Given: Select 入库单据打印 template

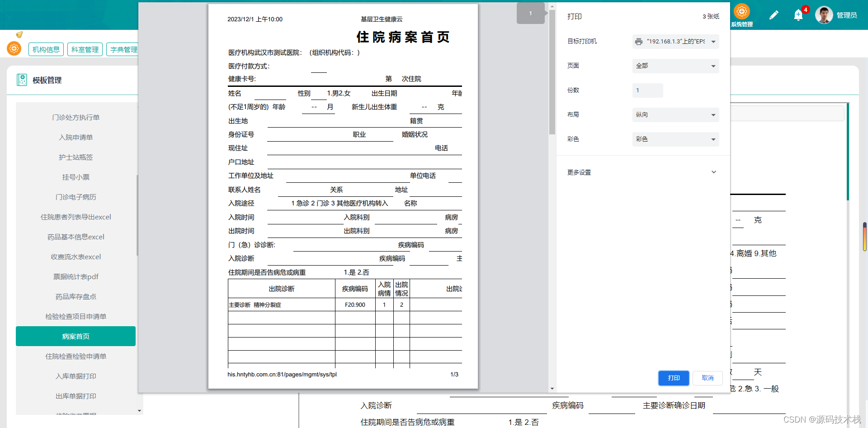Looking at the screenshot, I should point(76,376).
